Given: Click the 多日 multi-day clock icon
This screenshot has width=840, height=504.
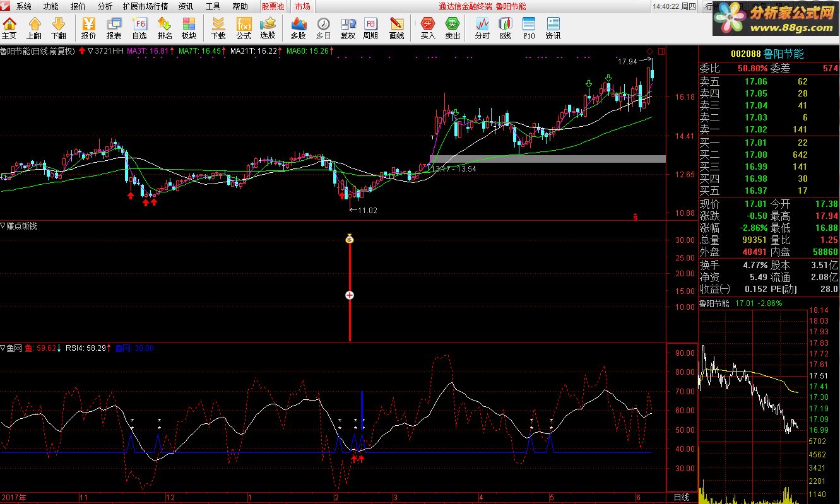Looking at the screenshot, I should point(323,28).
